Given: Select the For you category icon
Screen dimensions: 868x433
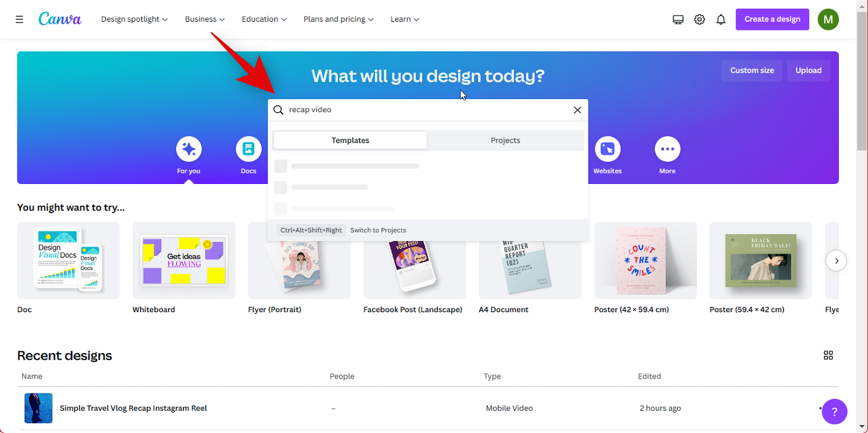Looking at the screenshot, I should pyautogui.click(x=188, y=149).
